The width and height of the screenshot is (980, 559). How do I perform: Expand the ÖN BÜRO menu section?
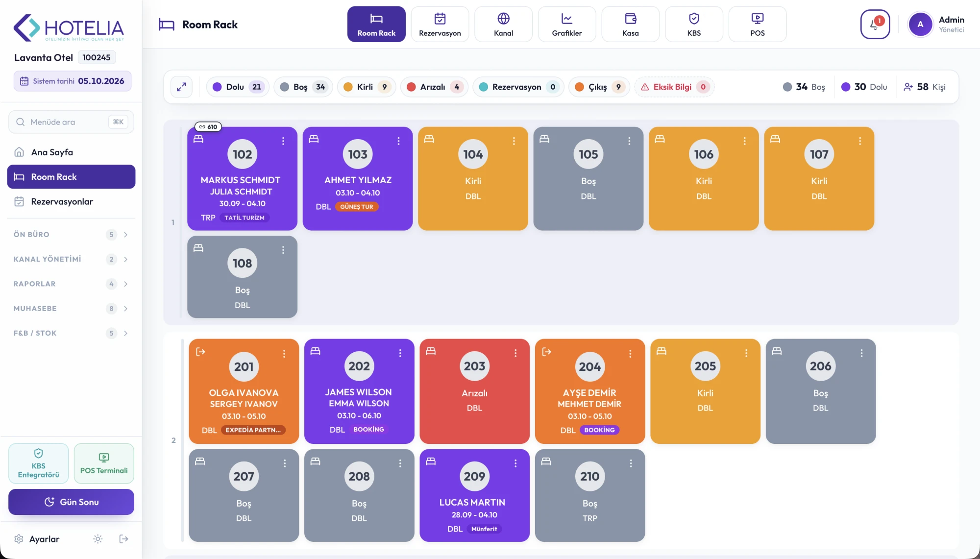coord(71,235)
